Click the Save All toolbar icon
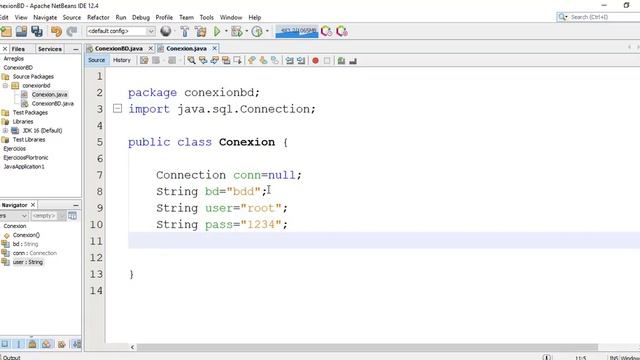 [37, 31]
